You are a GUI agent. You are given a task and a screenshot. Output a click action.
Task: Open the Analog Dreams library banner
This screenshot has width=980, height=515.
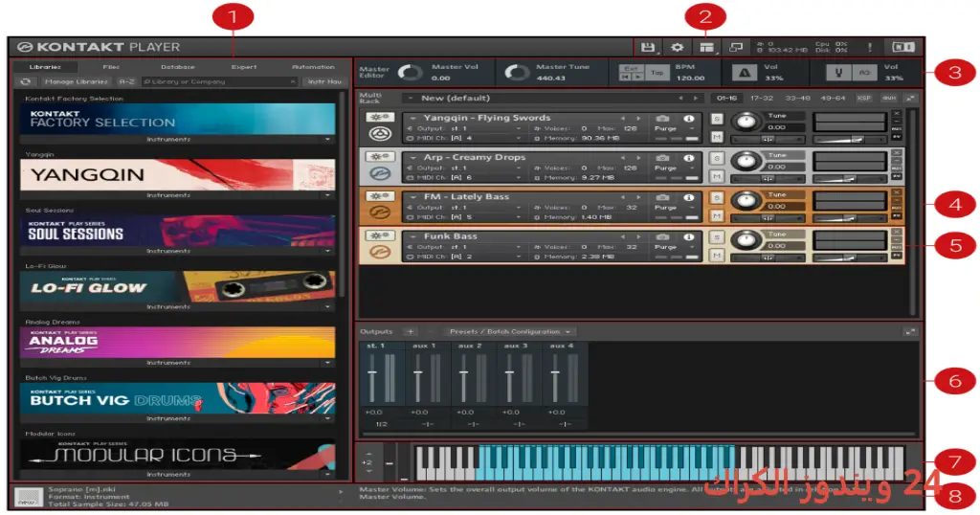[x=177, y=343]
